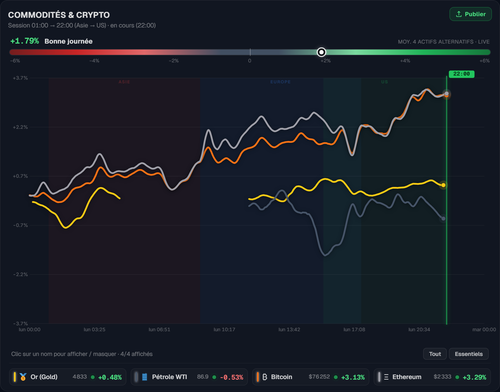Click the green status dot beside +0.48%
This screenshot has width=500, height=392.
tap(93, 377)
